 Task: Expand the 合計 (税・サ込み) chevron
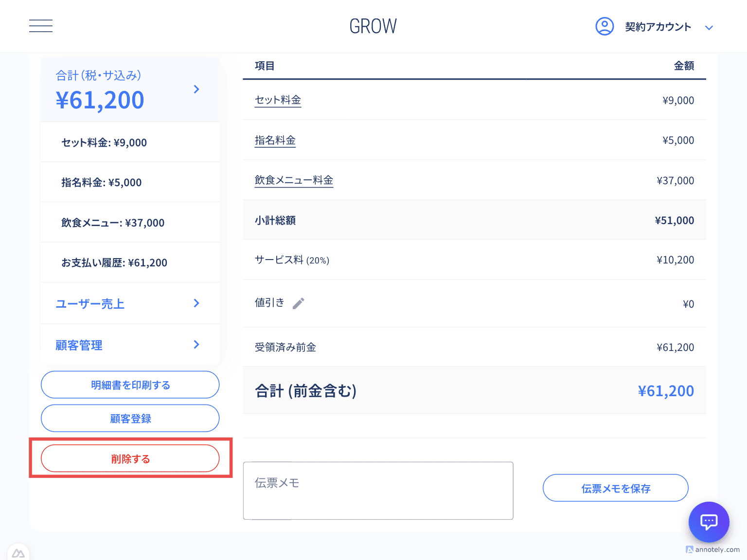196,89
